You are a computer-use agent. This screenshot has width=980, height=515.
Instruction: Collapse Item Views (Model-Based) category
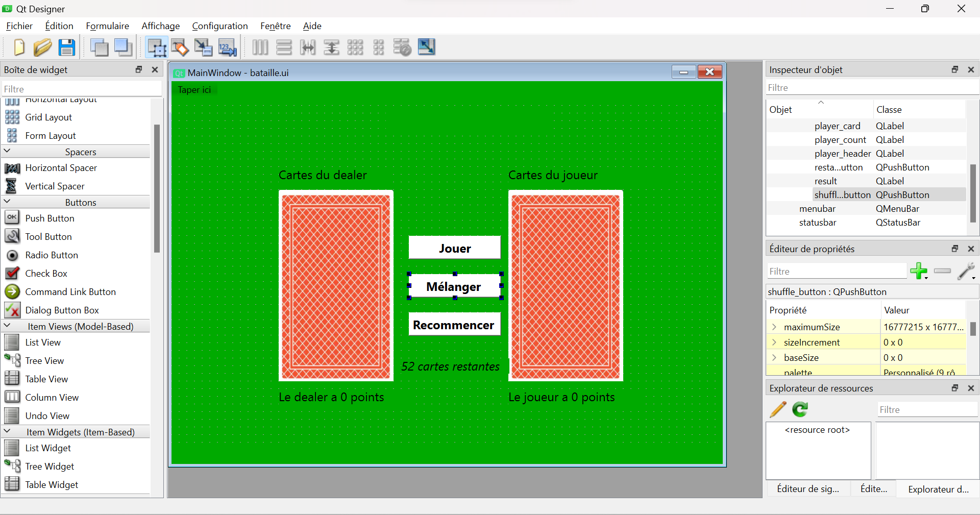pos(7,326)
